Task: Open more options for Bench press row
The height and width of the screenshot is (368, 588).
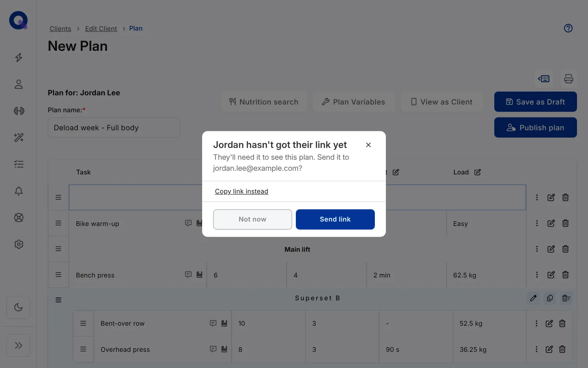Action: [537, 275]
